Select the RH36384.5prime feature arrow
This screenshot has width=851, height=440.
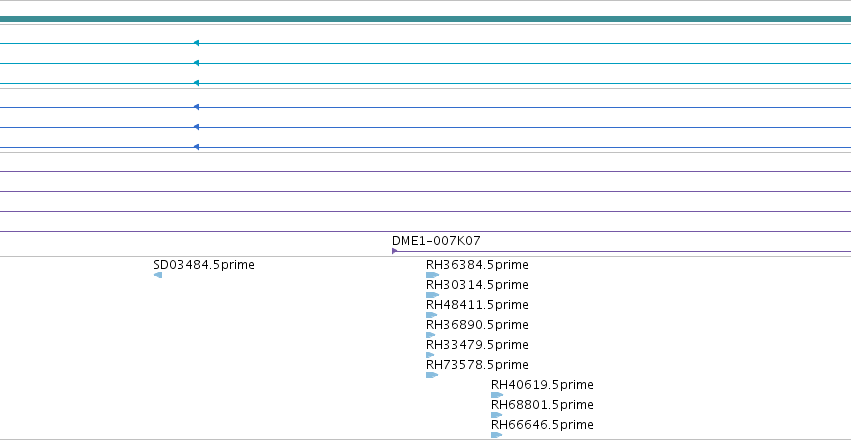[x=433, y=275]
